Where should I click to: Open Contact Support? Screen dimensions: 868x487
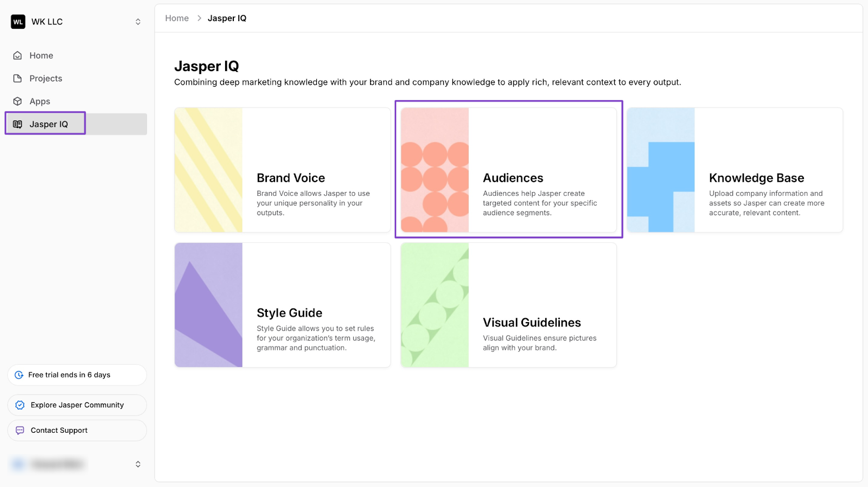pyautogui.click(x=77, y=430)
